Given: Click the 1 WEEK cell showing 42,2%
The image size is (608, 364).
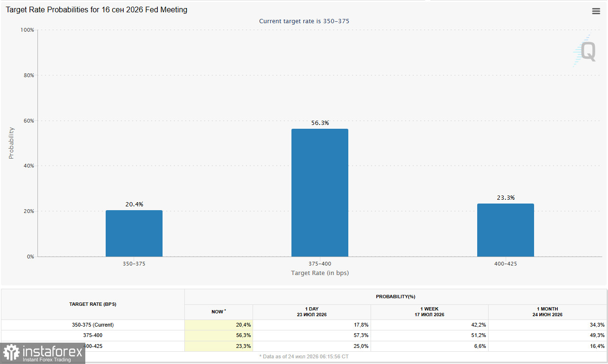Looking at the screenshot, I should point(429,325).
